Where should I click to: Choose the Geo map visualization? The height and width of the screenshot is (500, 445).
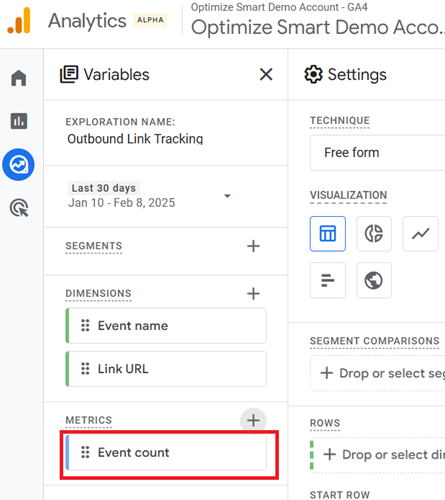[x=374, y=280]
